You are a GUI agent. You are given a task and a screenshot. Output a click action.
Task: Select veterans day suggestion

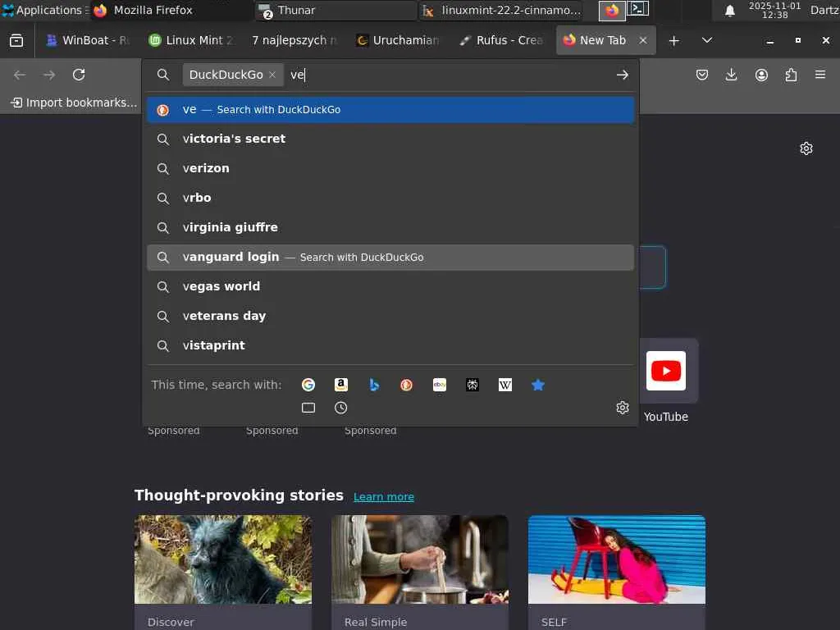[x=390, y=316]
